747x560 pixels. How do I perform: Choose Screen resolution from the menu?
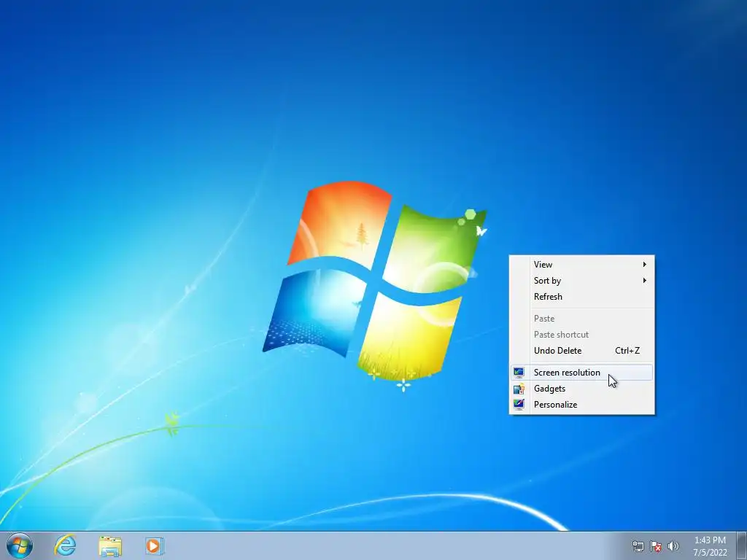click(x=581, y=373)
